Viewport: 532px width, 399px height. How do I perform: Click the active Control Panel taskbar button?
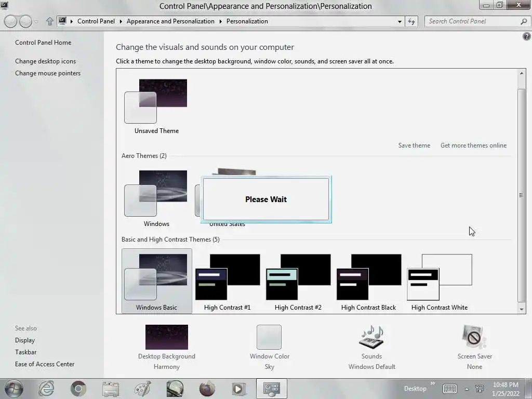point(271,389)
